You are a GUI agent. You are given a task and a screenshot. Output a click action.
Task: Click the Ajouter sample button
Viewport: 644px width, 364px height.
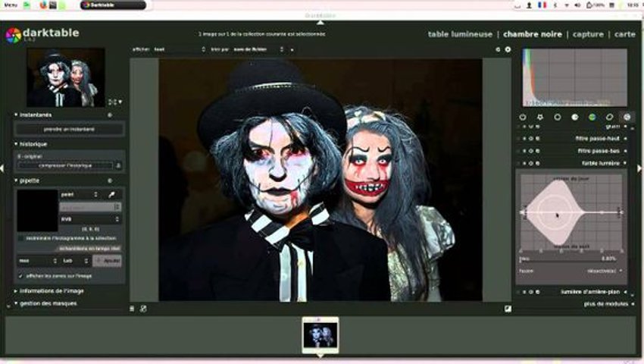click(107, 261)
